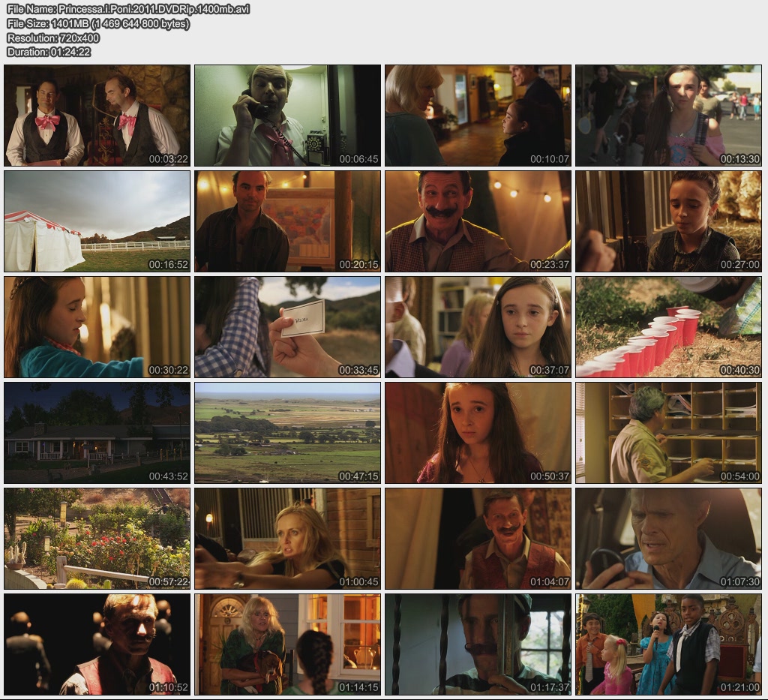Click the Duration 01:24:22 text
768x700 pixels.
coord(49,52)
